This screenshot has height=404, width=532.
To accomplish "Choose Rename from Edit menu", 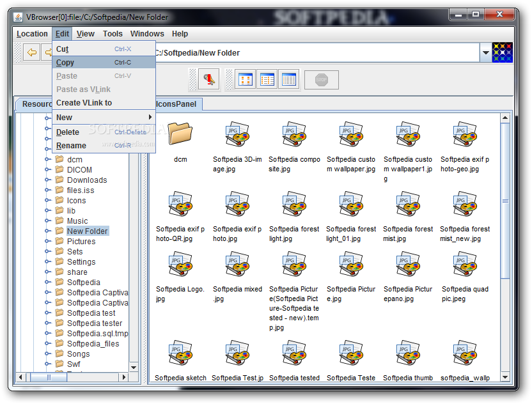I will (104, 146).
